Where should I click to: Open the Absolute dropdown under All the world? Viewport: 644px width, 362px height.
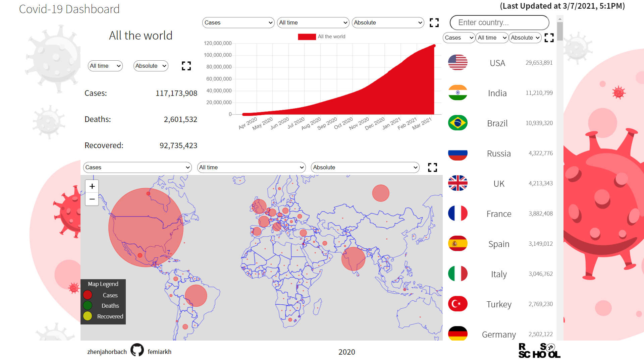coord(151,66)
